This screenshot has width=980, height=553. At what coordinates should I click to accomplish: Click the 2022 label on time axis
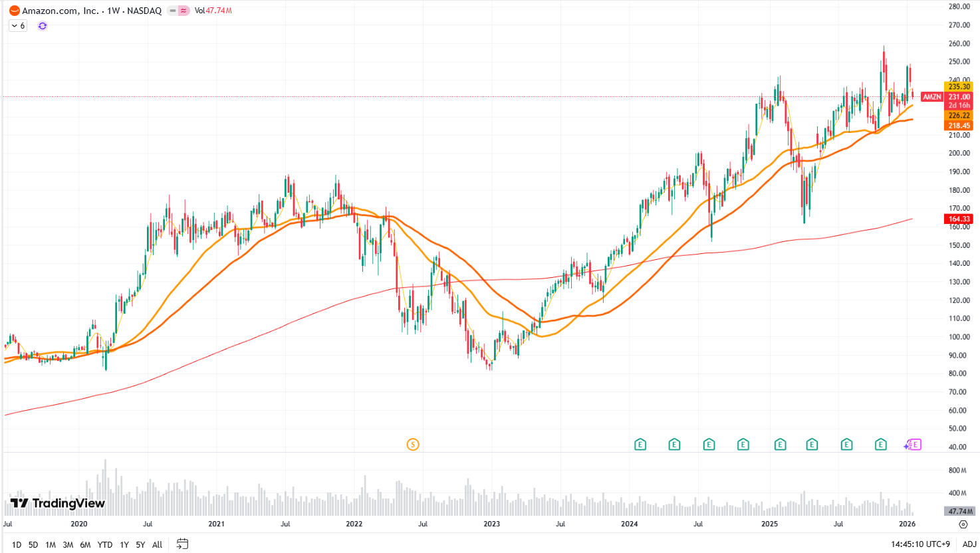click(354, 524)
